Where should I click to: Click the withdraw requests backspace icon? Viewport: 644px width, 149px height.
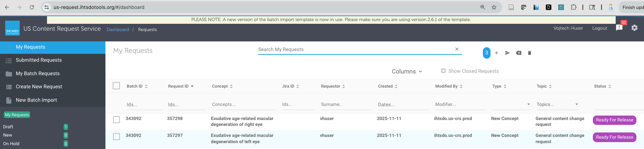coord(519,53)
